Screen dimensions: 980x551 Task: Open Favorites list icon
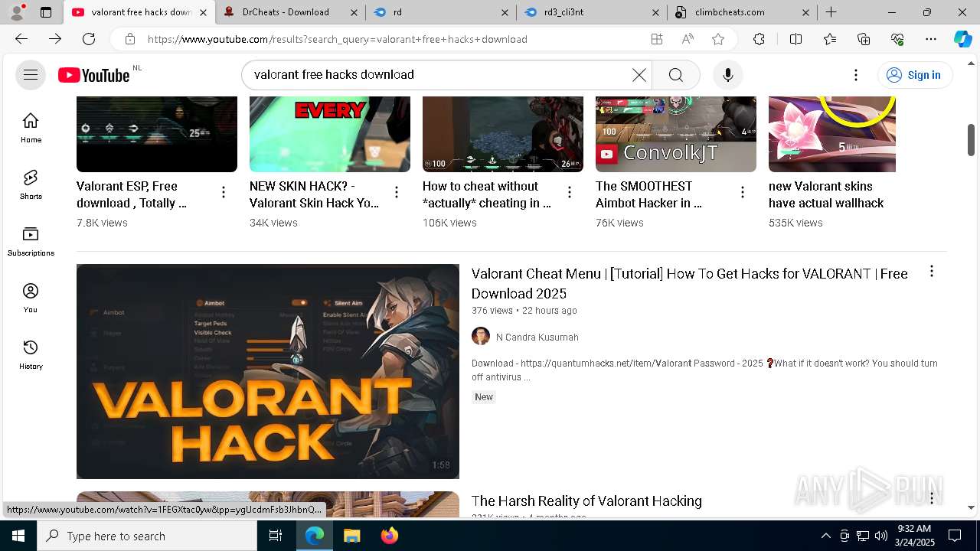(x=830, y=39)
